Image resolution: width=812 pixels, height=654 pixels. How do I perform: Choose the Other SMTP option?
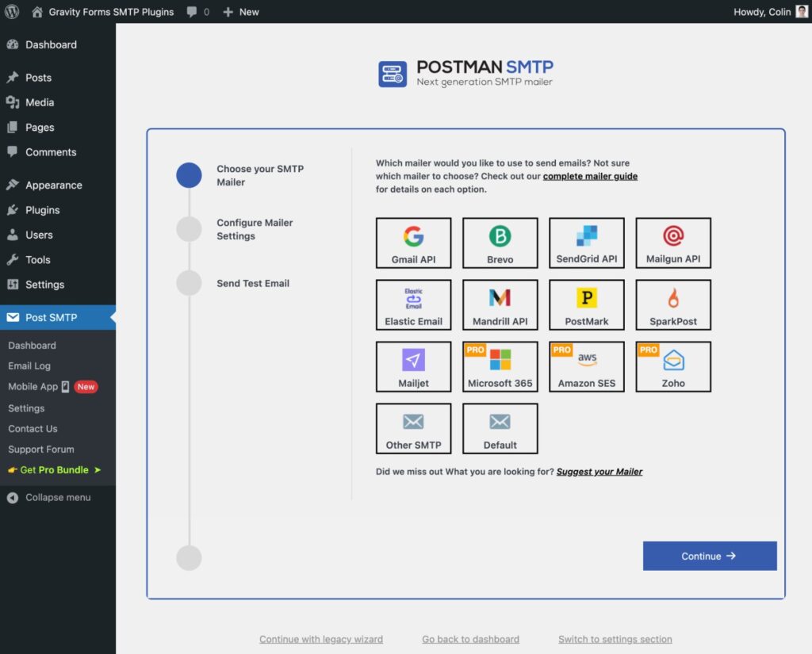(x=413, y=429)
